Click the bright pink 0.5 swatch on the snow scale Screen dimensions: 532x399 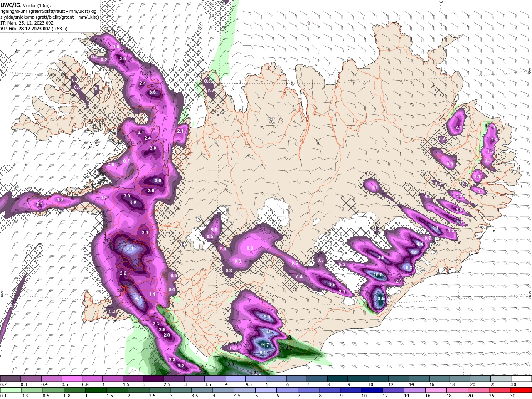[x=71, y=379]
